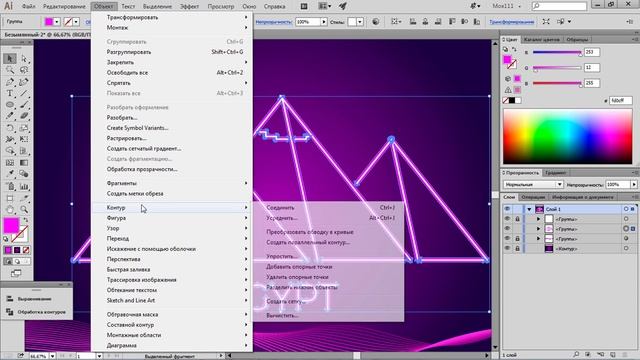Click the rocket GPU performance icon
The width and height of the screenshot is (640, 360).
click(x=343, y=6)
